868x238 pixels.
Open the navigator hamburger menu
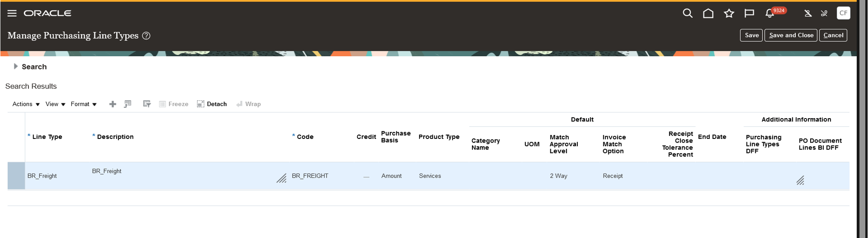tap(12, 13)
